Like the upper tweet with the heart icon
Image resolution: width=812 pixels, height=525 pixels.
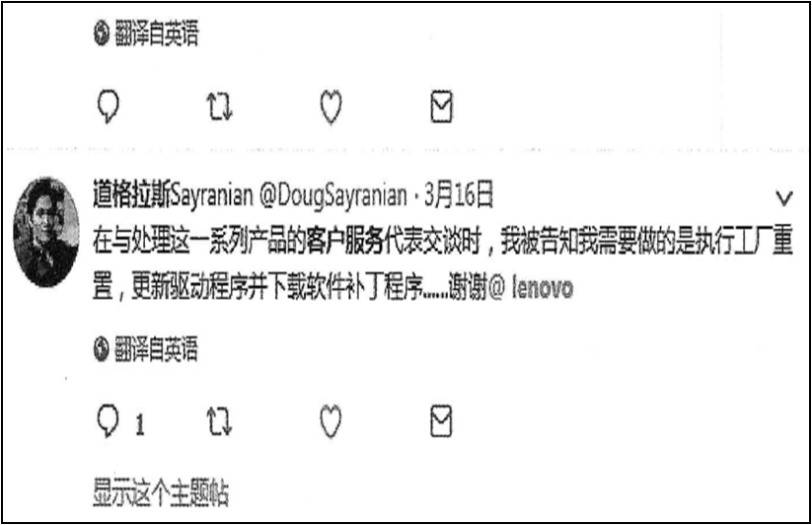(331, 108)
